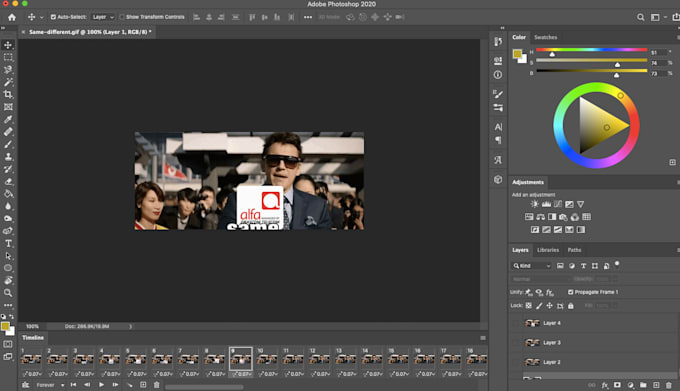This screenshot has width=680, height=391.
Task: Select the Healing Brush tool
Action: point(8,132)
